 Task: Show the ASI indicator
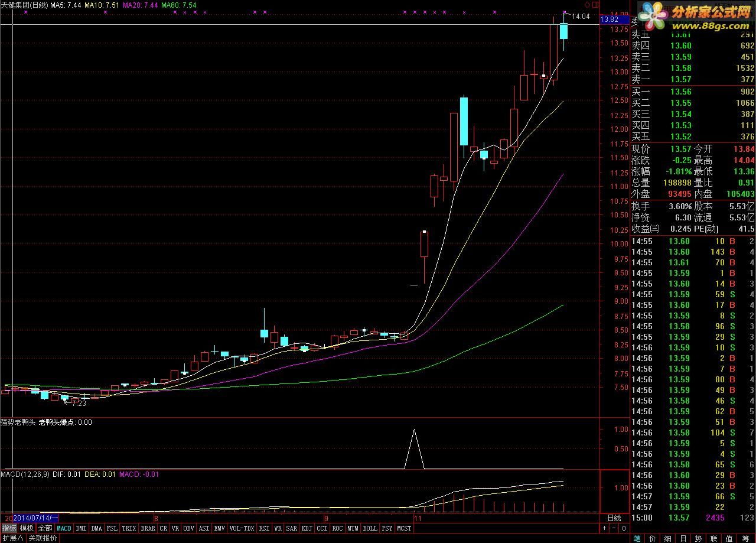tap(204, 528)
